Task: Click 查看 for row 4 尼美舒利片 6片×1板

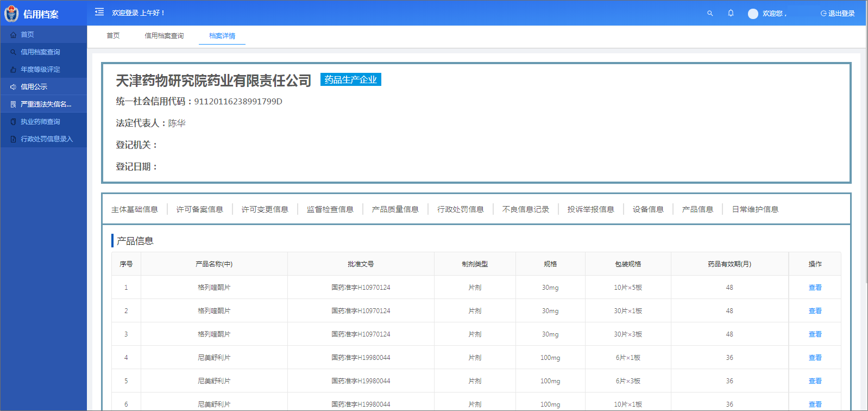Action: (815, 358)
